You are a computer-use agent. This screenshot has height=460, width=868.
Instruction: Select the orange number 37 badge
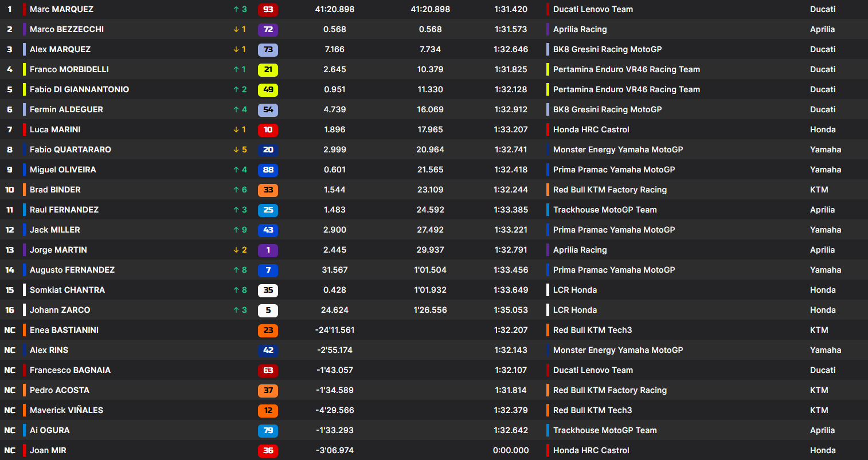pyautogui.click(x=268, y=390)
